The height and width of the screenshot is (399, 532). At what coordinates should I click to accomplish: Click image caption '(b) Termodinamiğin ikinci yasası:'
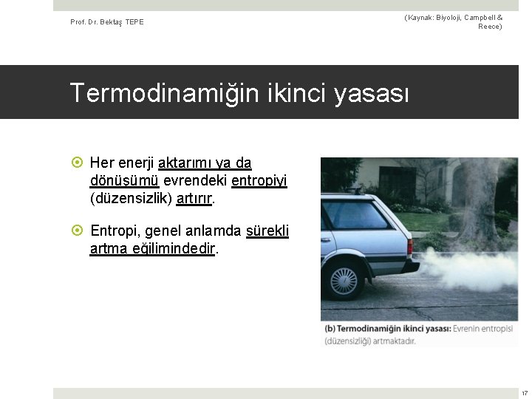point(387,329)
